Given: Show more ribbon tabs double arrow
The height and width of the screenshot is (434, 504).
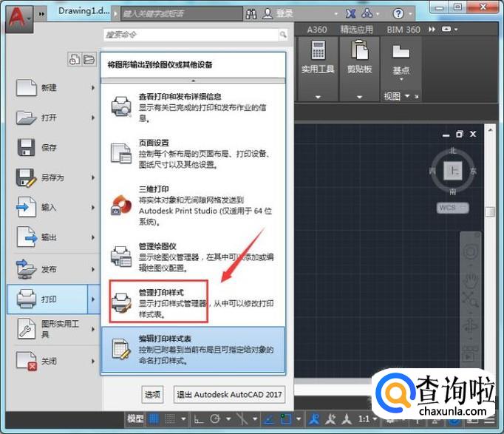Looking at the screenshot, I should pos(432,30).
